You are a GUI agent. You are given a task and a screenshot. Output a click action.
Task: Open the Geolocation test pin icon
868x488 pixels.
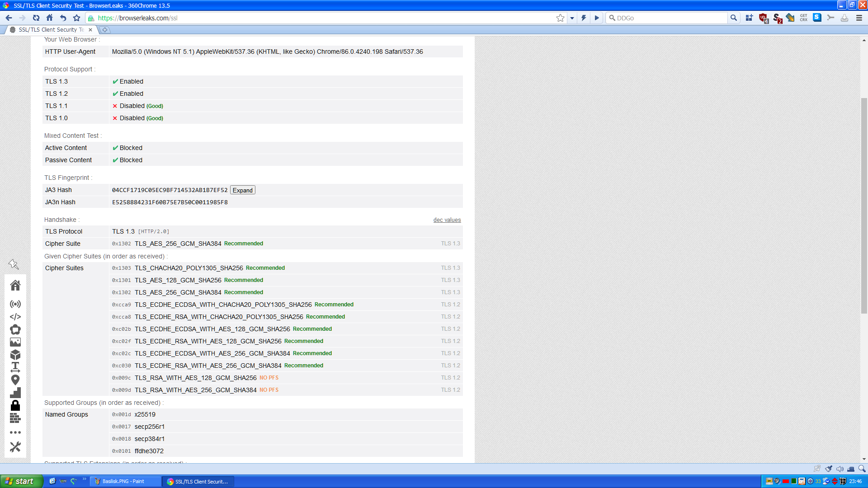(15, 380)
